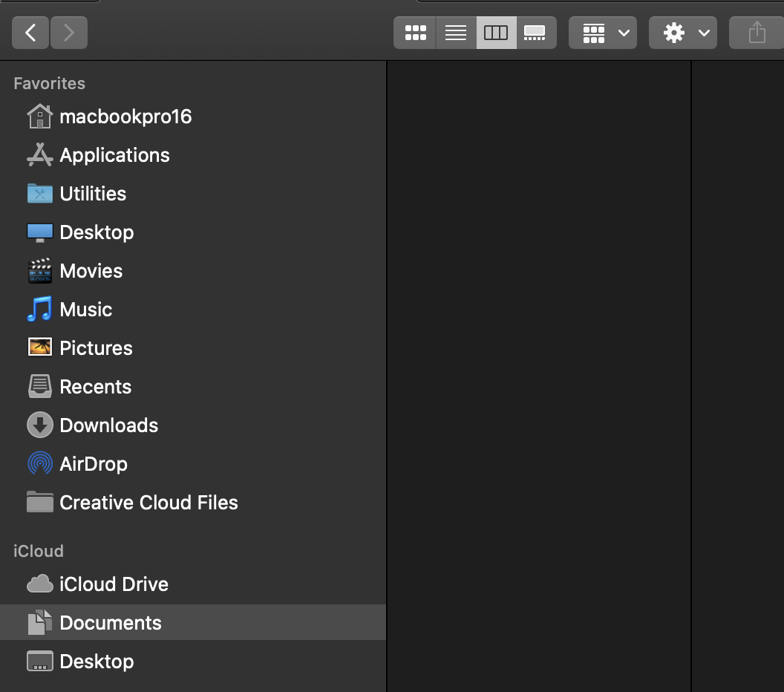
Task: Click the Movies clapperboard icon
Action: click(x=40, y=271)
